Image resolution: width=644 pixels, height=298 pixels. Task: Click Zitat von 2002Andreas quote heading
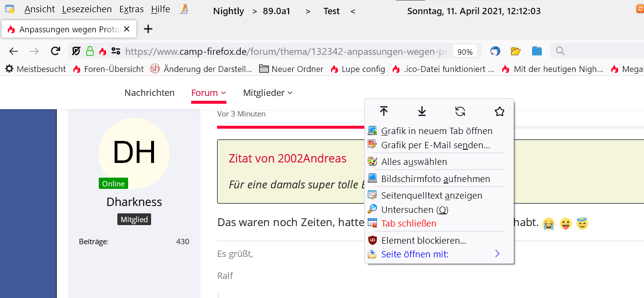coord(288,158)
